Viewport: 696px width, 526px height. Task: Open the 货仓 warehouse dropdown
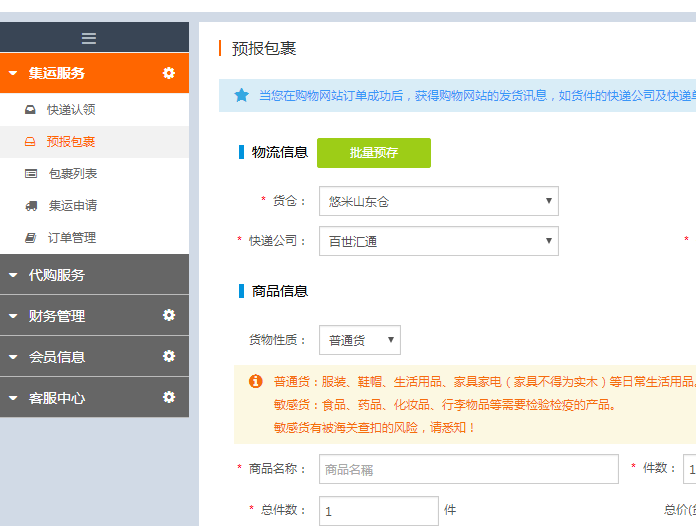438,201
